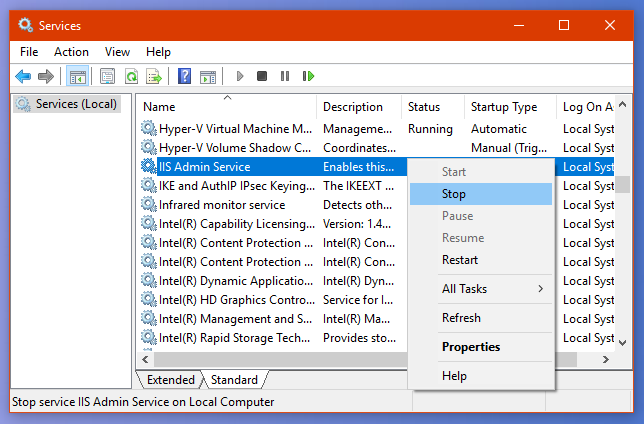Sort by the Description column header

359,107
